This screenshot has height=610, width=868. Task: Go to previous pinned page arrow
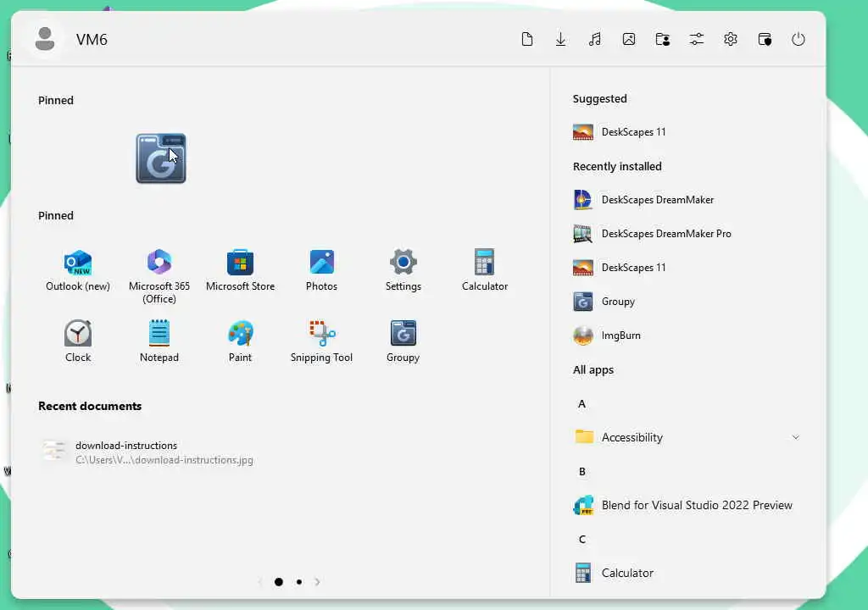[x=259, y=582]
